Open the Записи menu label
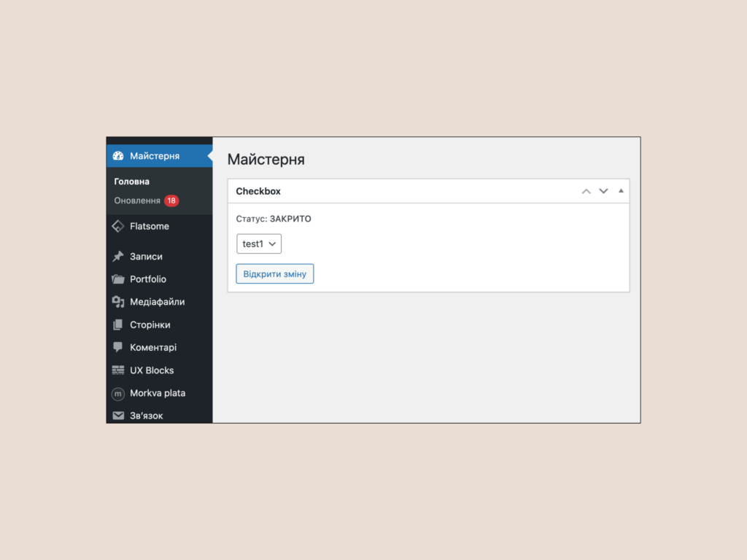This screenshot has height=560, width=747. [x=146, y=256]
